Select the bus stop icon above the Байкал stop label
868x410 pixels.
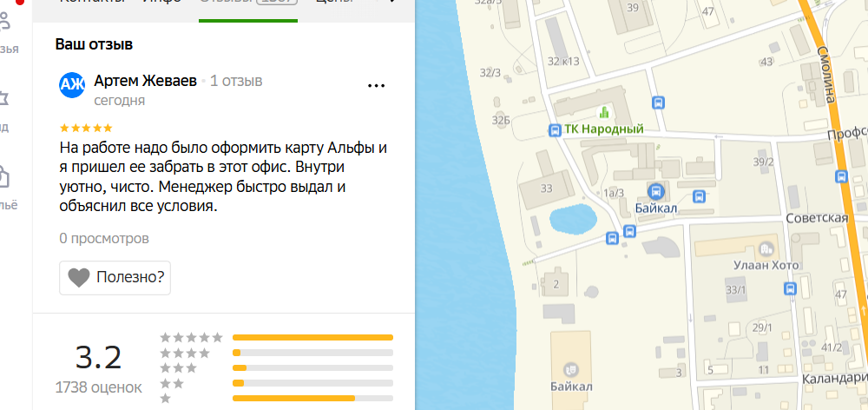(x=656, y=192)
